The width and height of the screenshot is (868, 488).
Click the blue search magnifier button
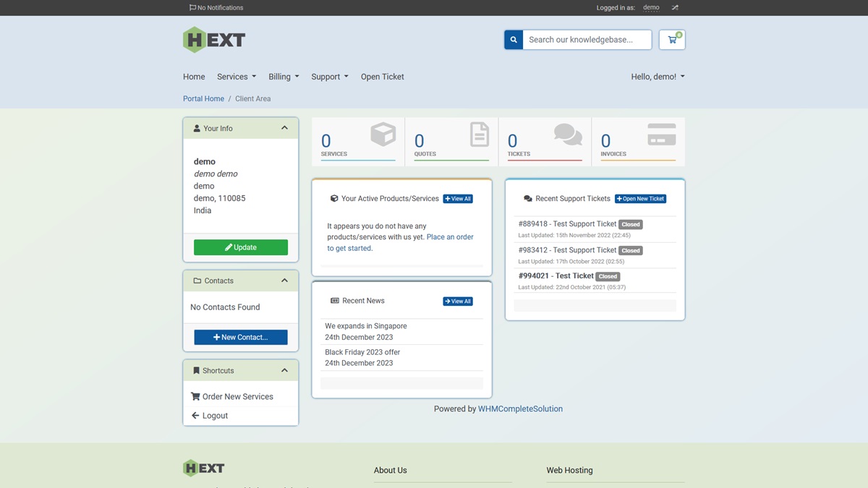pos(514,40)
